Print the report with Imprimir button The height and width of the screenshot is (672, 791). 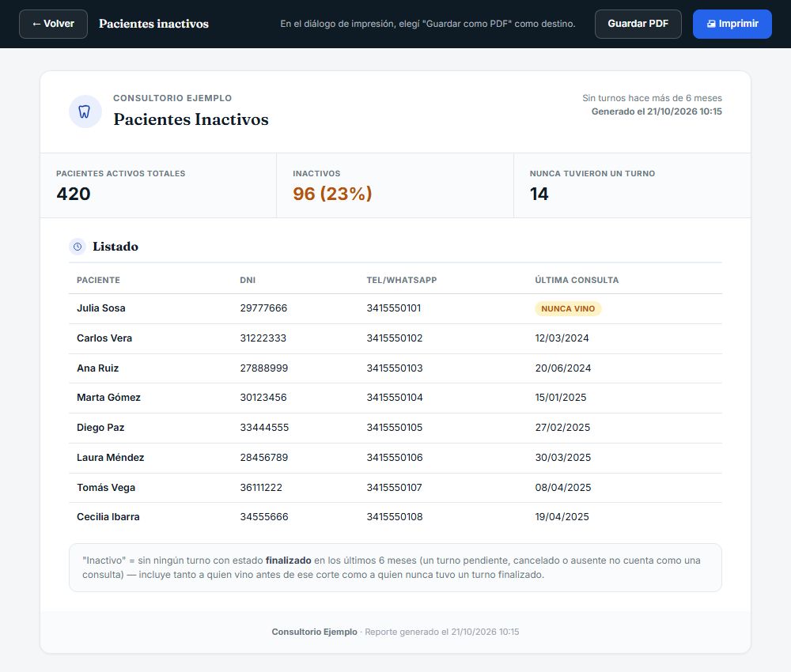732,24
